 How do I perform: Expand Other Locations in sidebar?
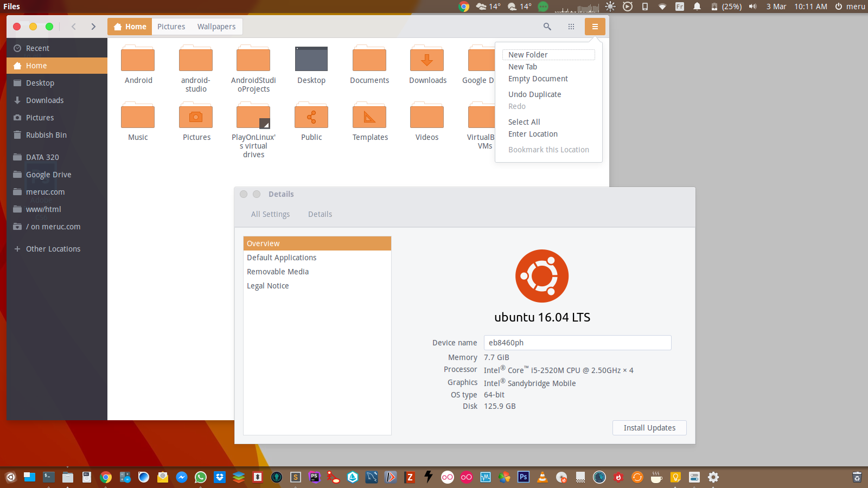[53, 249]
